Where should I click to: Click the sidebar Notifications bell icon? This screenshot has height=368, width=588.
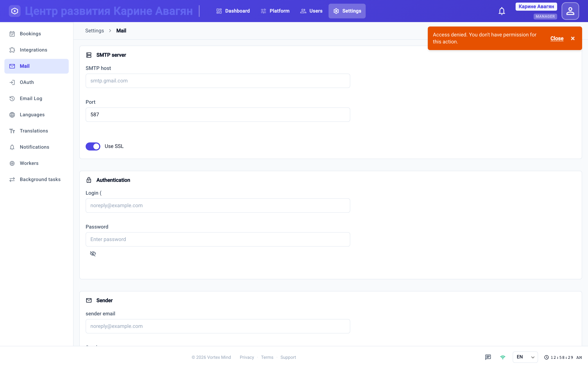coord(12,147)
